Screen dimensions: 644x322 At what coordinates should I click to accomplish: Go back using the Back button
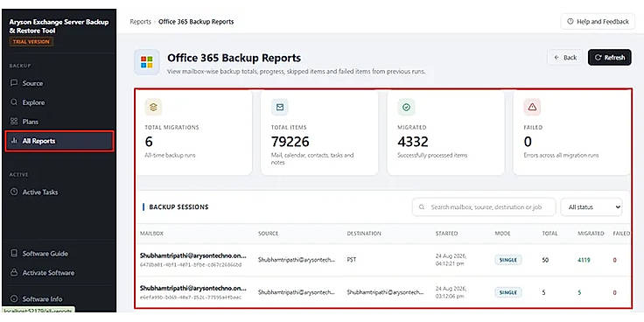coord(565,58)
